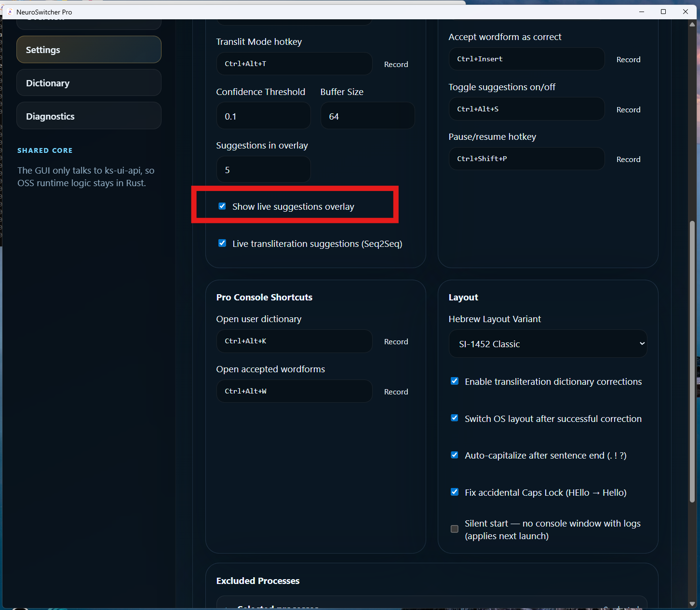The image size is (700, 610).
Task: Click the scrollbar up arrow
Action: (692, 24)
